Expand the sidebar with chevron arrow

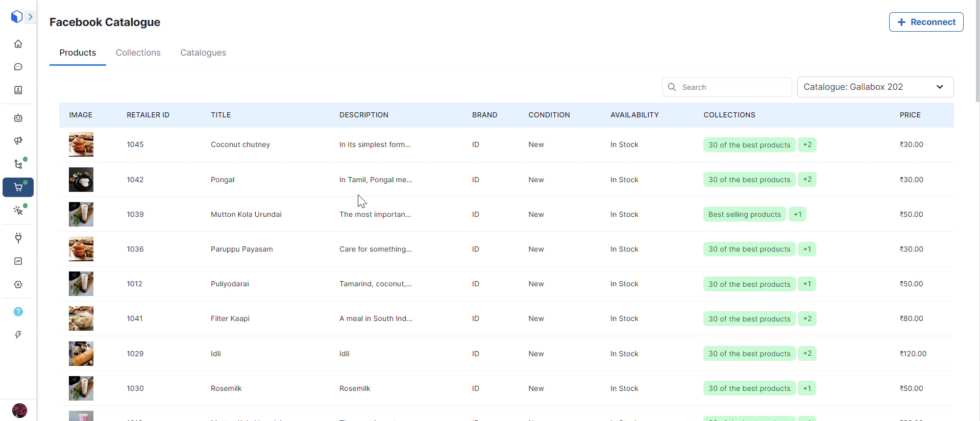pos(31,17)
